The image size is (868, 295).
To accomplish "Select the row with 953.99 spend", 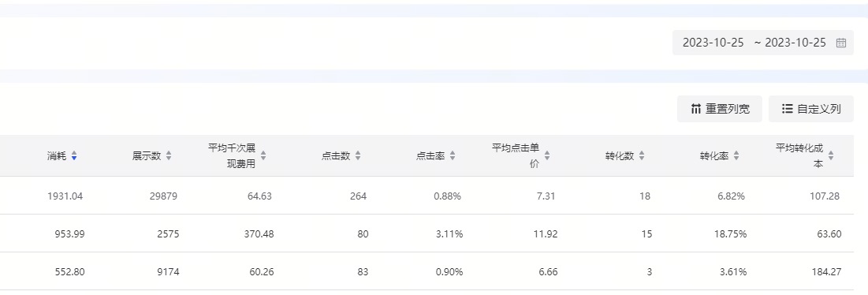I will (x=427, y=233).
